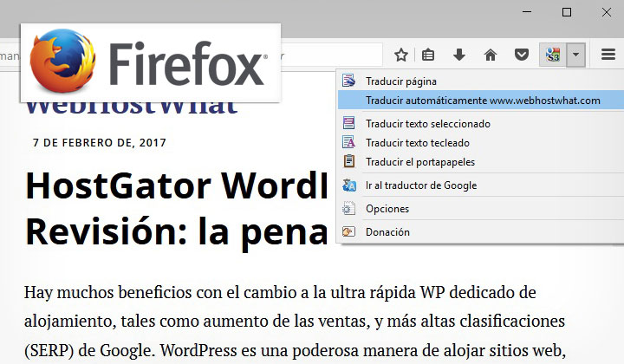624x364 pixels.
Task: Open the Firefox hamburger menu
Action: coord(608,55)
